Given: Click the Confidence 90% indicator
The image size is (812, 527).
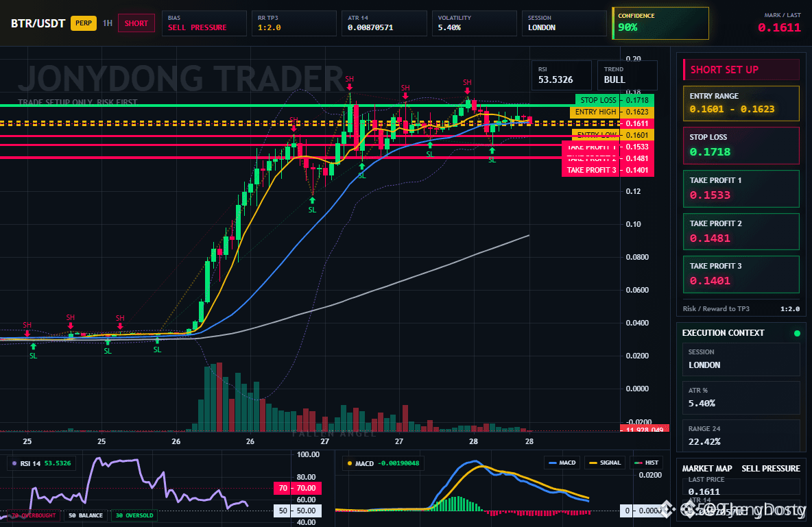Looking at the screenshot, I should coord(660,23).
